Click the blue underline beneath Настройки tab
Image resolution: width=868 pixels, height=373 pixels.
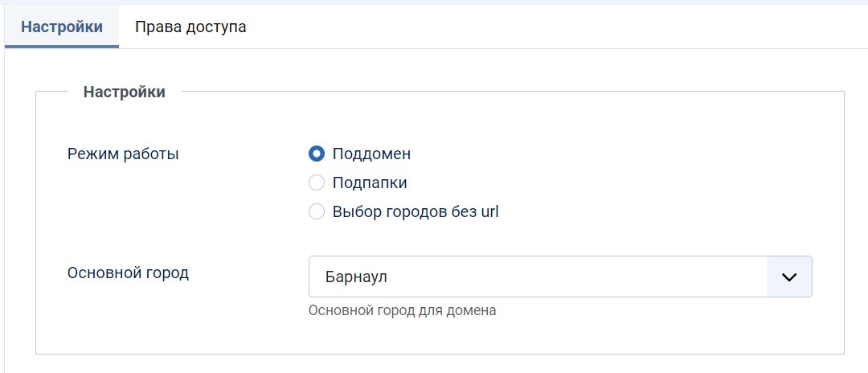pos(62,46)
